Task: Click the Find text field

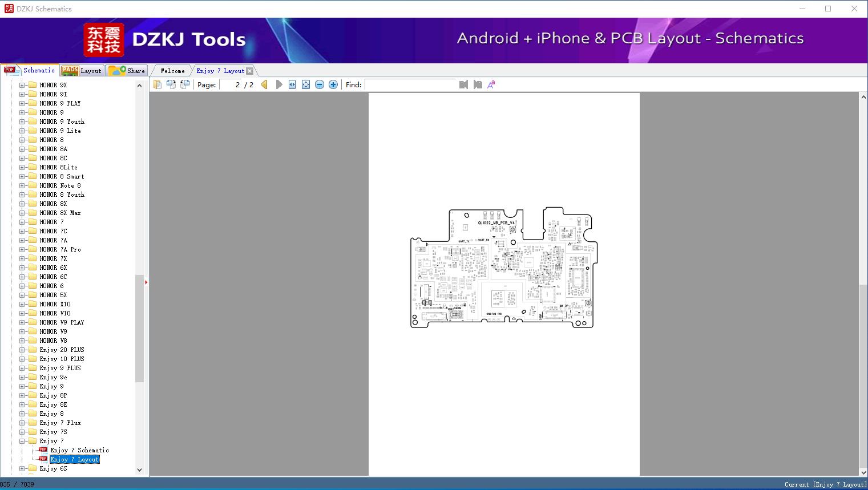Action: pyautogui.click(x=411, y=84)
